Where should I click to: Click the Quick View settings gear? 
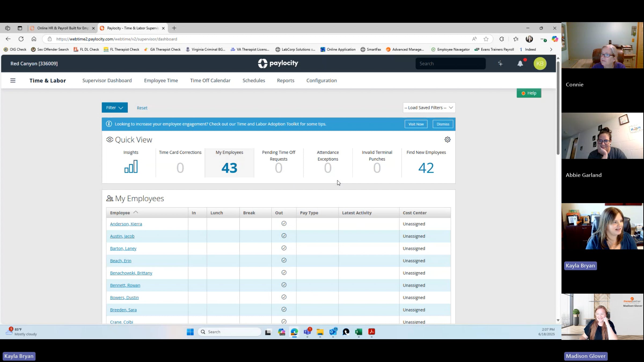(x=447, y=139)
